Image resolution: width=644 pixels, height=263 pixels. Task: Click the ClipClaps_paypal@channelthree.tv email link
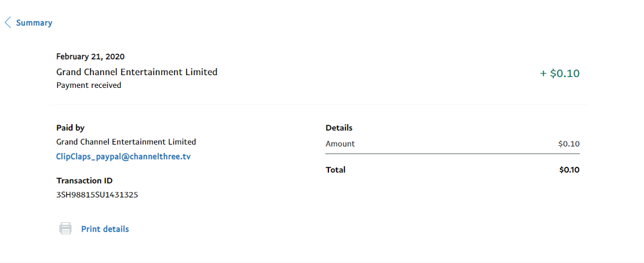123,156
